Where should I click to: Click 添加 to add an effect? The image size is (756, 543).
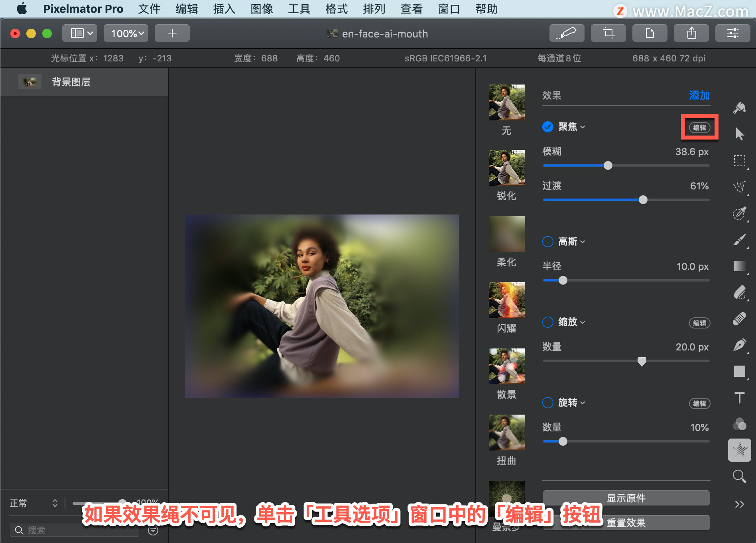point(699,95)
